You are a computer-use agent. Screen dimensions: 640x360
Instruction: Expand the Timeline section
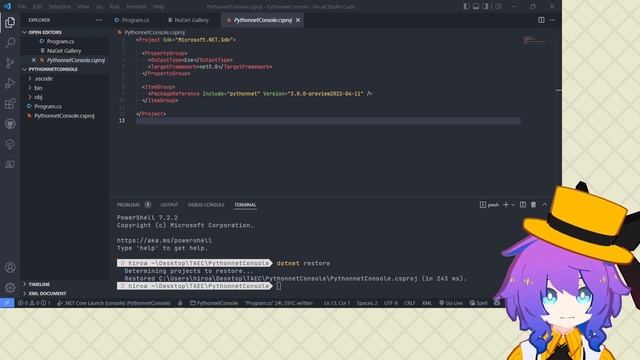(65, 284)
